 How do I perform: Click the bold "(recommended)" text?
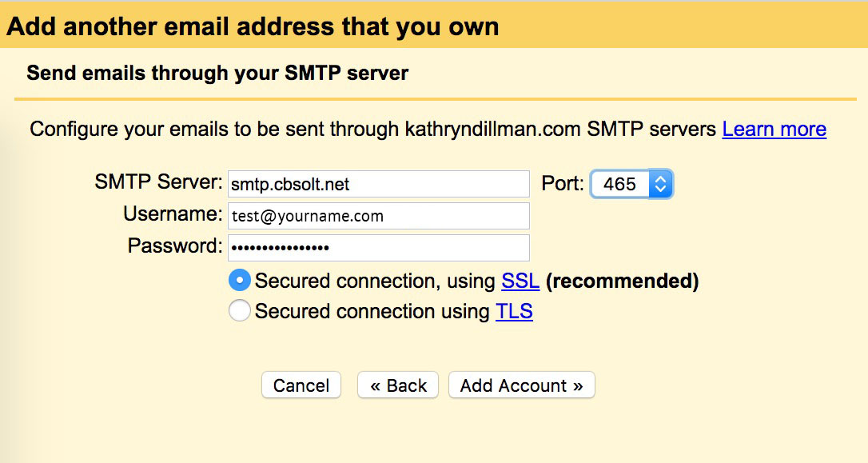pos(622,281)
